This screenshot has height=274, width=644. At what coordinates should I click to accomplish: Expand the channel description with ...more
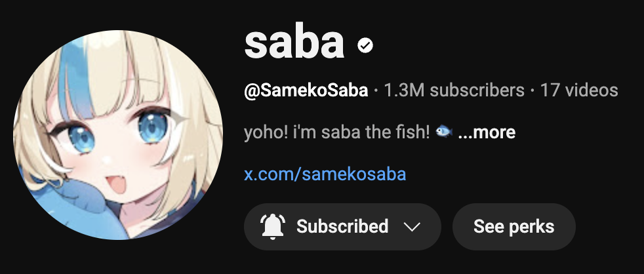[x=487, y=132]
